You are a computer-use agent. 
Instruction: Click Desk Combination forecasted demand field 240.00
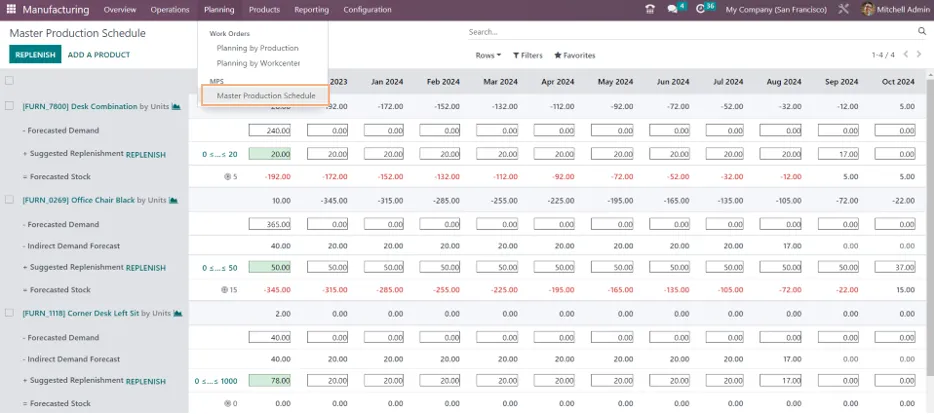pos(270,130)
